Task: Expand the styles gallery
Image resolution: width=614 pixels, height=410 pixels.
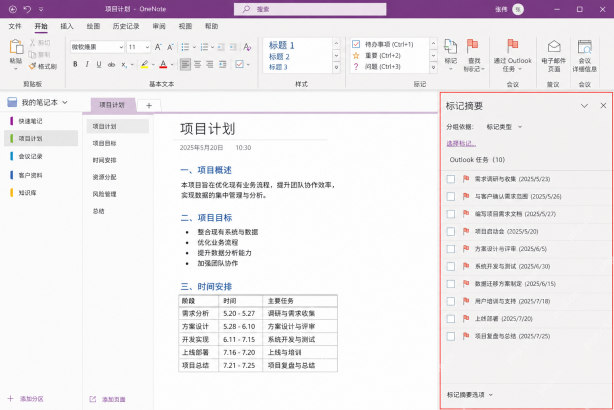Action: tap(336, 67)
